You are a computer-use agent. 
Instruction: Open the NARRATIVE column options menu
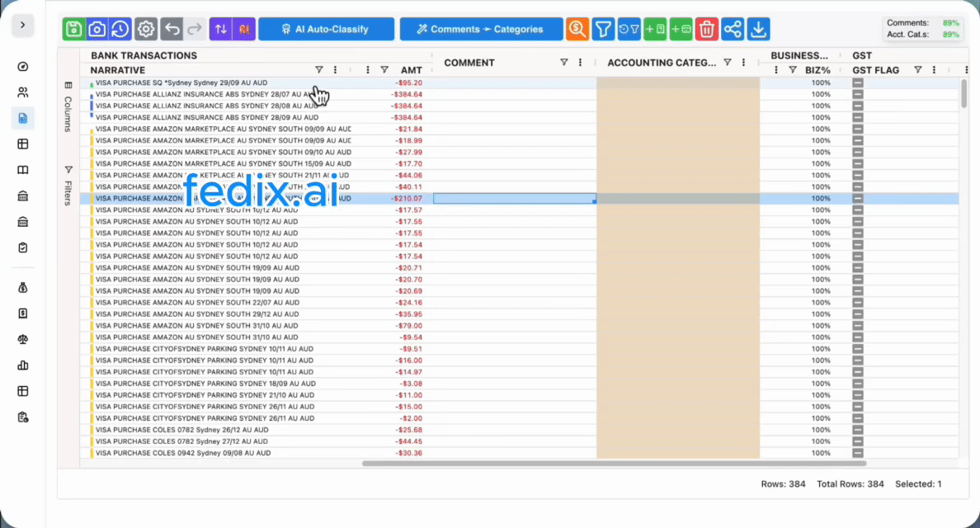(x=334, y=70)
